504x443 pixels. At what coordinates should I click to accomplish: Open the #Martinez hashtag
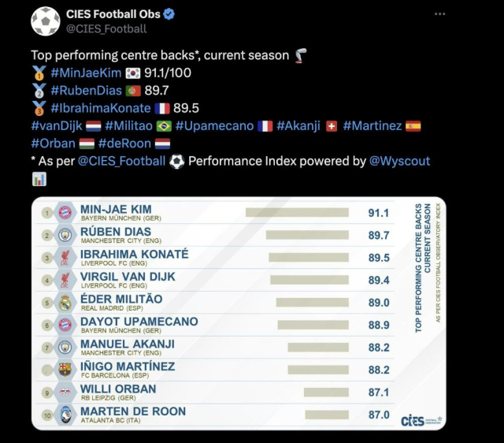pos(372,126)
